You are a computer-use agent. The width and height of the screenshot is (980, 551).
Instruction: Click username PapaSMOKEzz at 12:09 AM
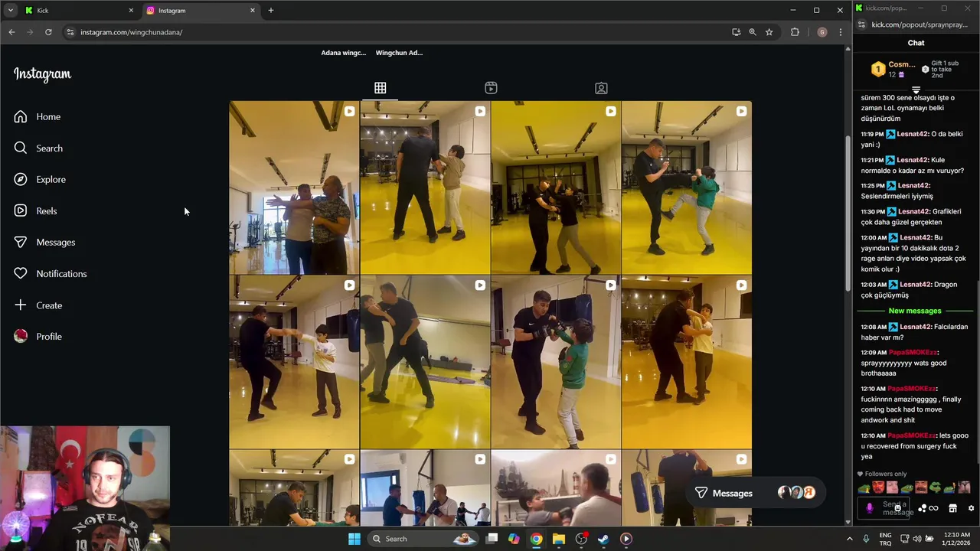tap(913, 352)
